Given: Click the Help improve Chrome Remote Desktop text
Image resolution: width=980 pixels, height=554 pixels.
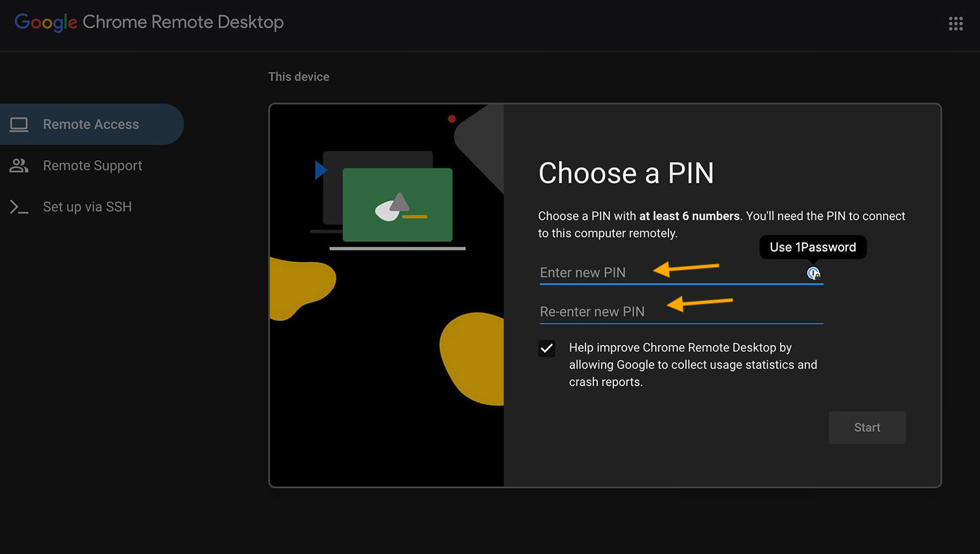Looking at the screenshot, I should 693,365.
